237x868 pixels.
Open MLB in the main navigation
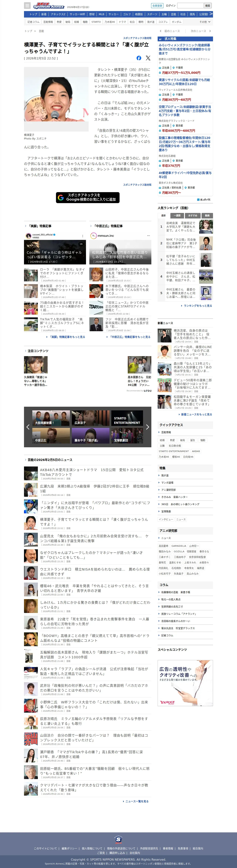[102, 15]
